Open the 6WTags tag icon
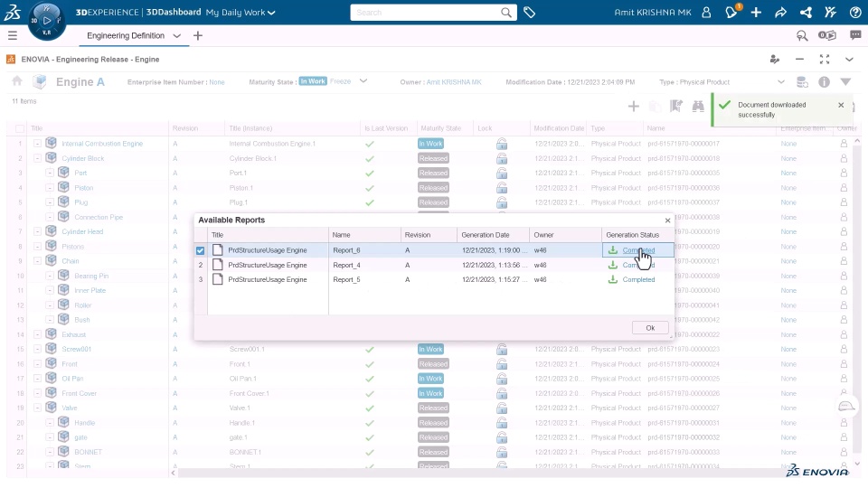Viewport: 868px width, 488px height. point(529,12)
